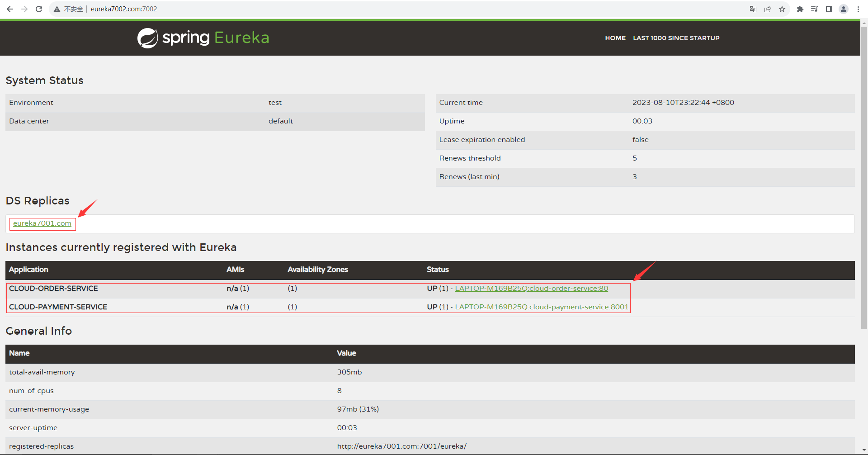Open the HOME navigation item
868x455 pixels.
(x=615, y=38)
